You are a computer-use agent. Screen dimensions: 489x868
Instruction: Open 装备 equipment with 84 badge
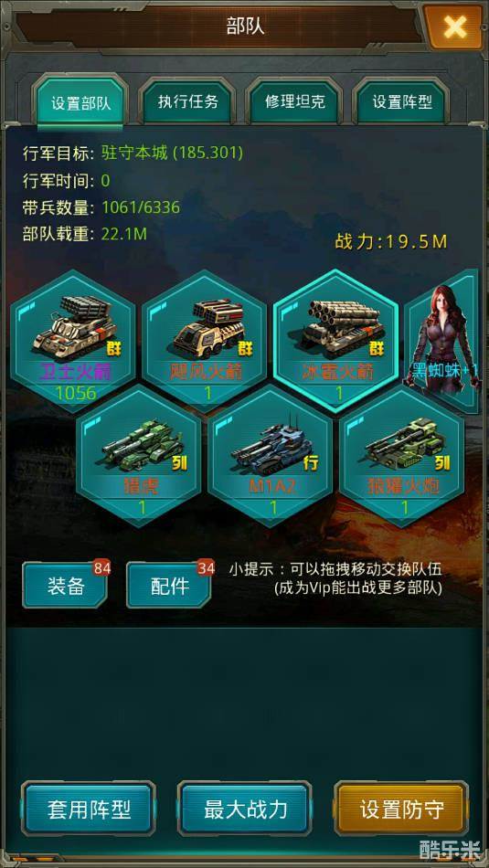(65, 586)
